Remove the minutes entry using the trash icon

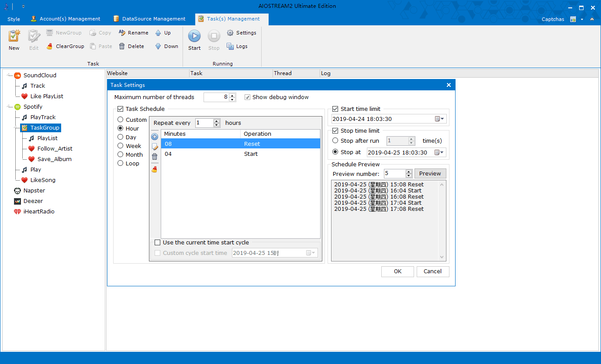[155, 157]
